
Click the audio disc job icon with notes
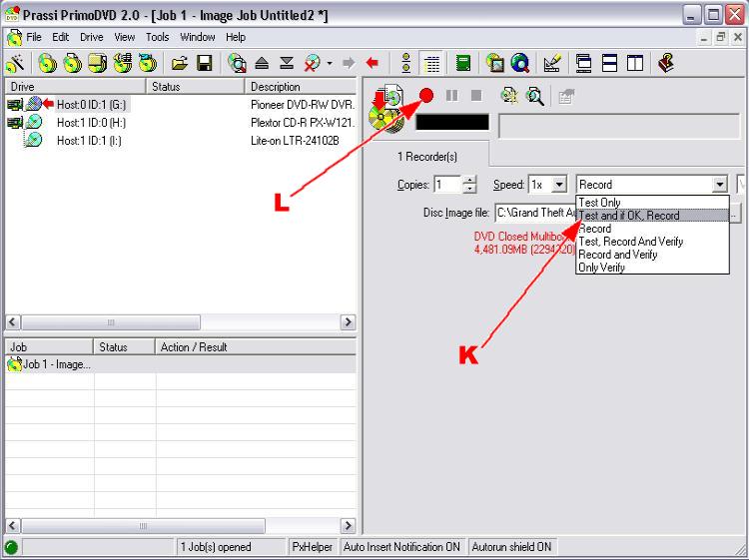point(122,63)
